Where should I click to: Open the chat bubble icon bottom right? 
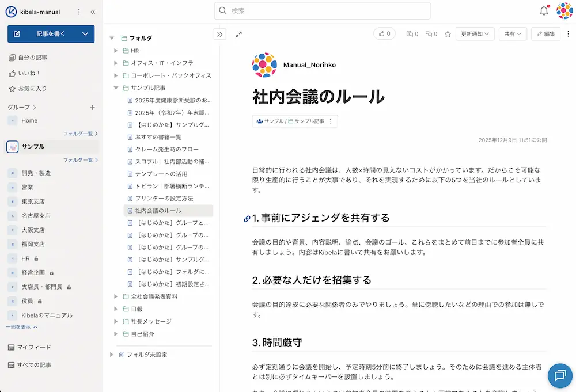click(560, 376)
